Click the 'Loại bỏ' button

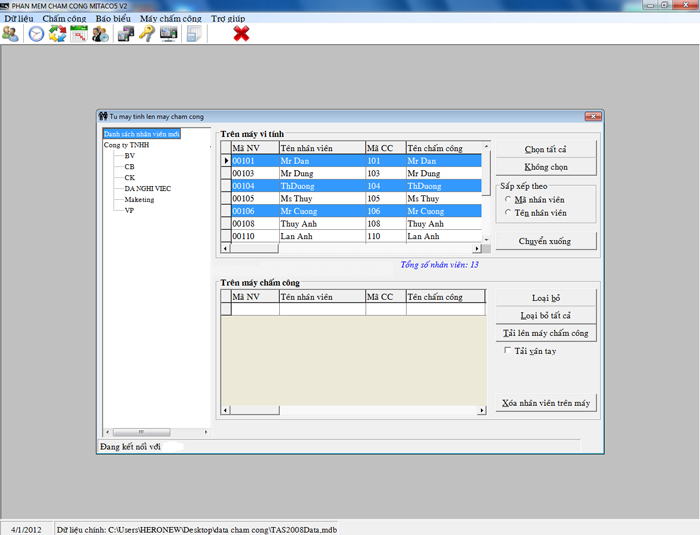pos(546,297)
